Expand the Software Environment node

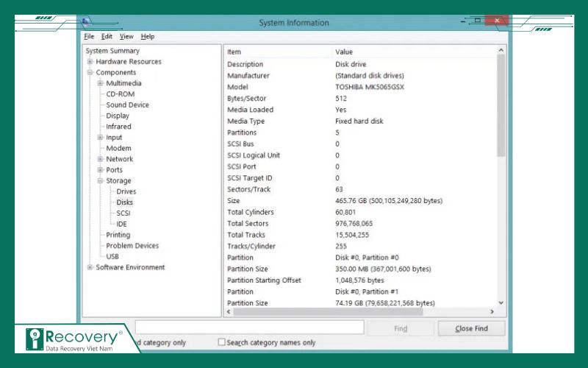point(90,267)
